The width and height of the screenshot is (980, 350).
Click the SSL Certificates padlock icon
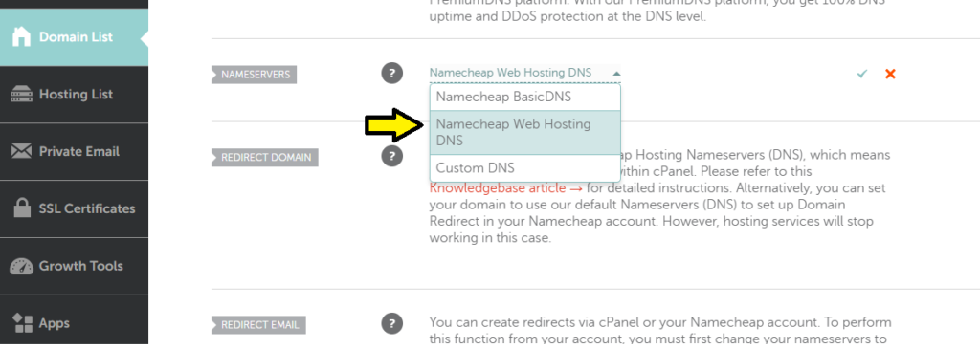23,208
